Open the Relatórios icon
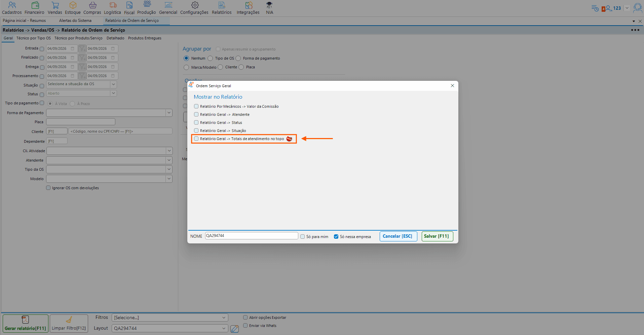 222,5
